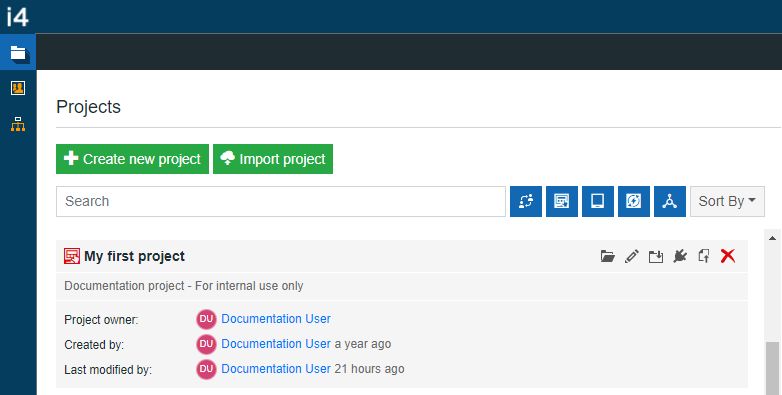Expand the Sort By dropdown

tap(727, 201)
